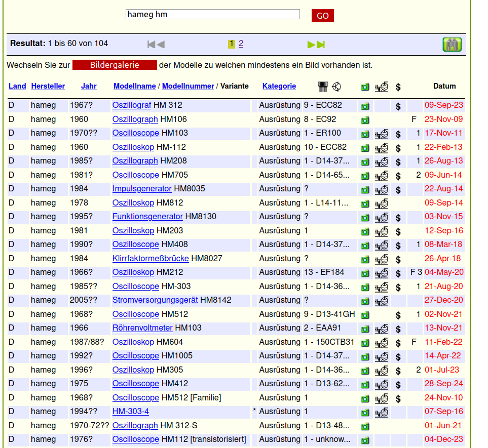Open schematic icon for HM-303-4 row
The width and height of the screenshot is (488, 448).
tap(382, 413)
